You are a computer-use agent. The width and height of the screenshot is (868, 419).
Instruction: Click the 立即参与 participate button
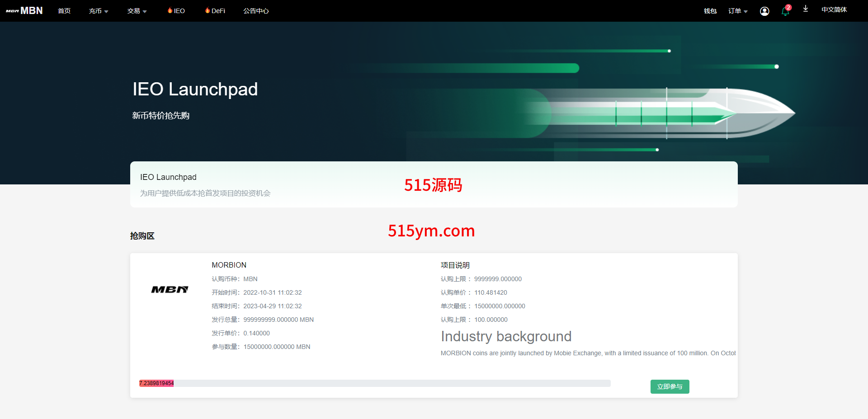click(670, 386)
